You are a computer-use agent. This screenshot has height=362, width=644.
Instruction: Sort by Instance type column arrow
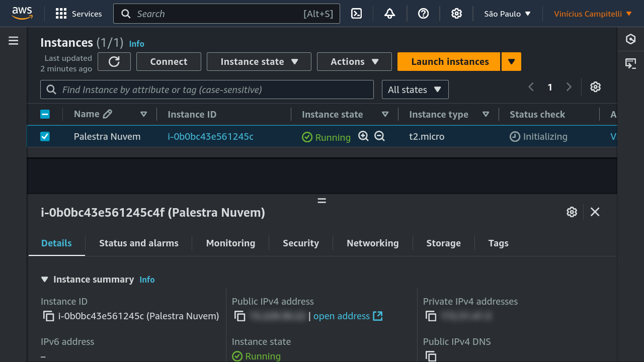(x=486, y=115)
